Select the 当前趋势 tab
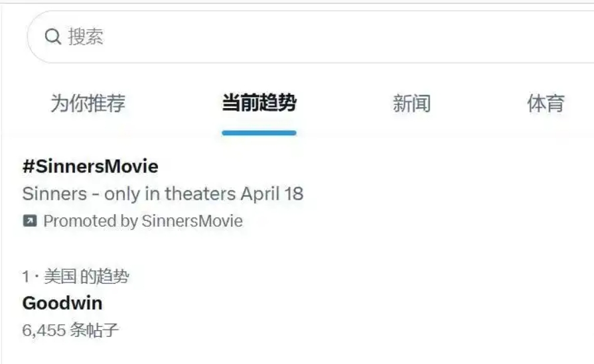Viewport: 594px width, 364px height. pos(259,103)
